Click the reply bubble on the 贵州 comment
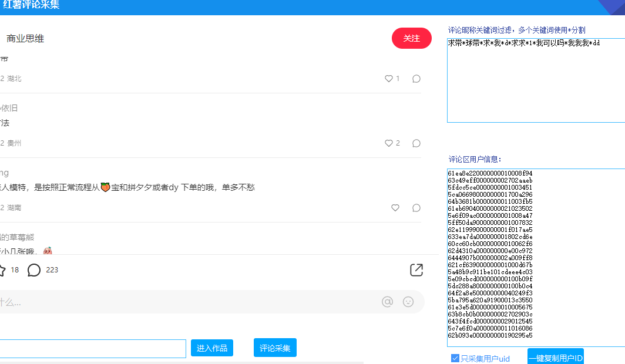Screen dimensions: 625x364 [416, 143]
